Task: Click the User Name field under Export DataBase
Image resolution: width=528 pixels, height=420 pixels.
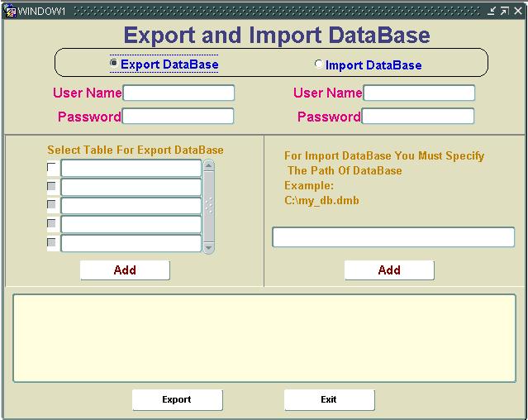Action: [x=178, y=93]
